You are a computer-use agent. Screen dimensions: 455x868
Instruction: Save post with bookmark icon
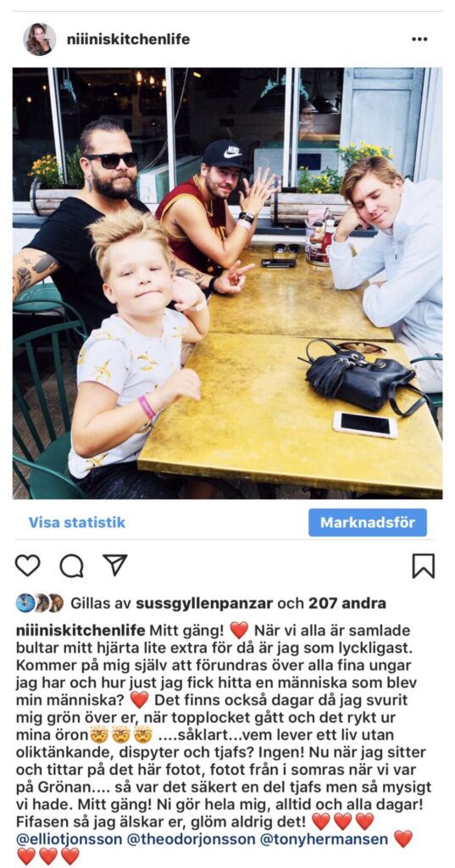[424, 566]
